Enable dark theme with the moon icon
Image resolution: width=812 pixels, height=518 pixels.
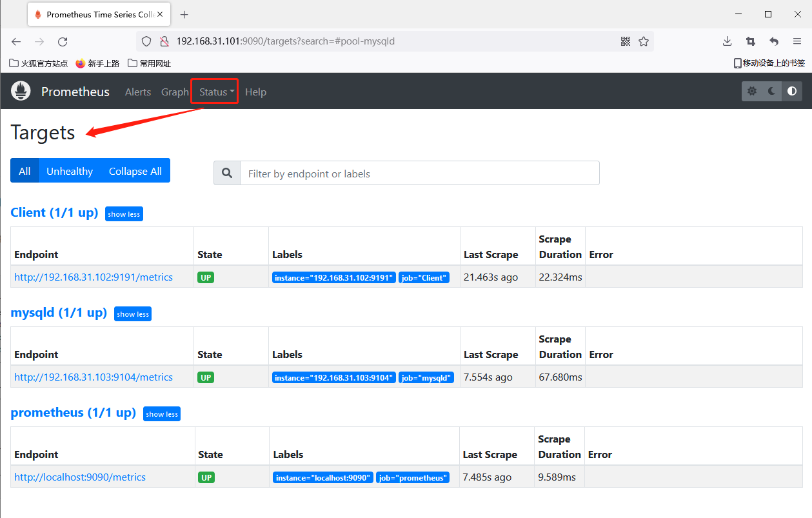tap(772, 92)
